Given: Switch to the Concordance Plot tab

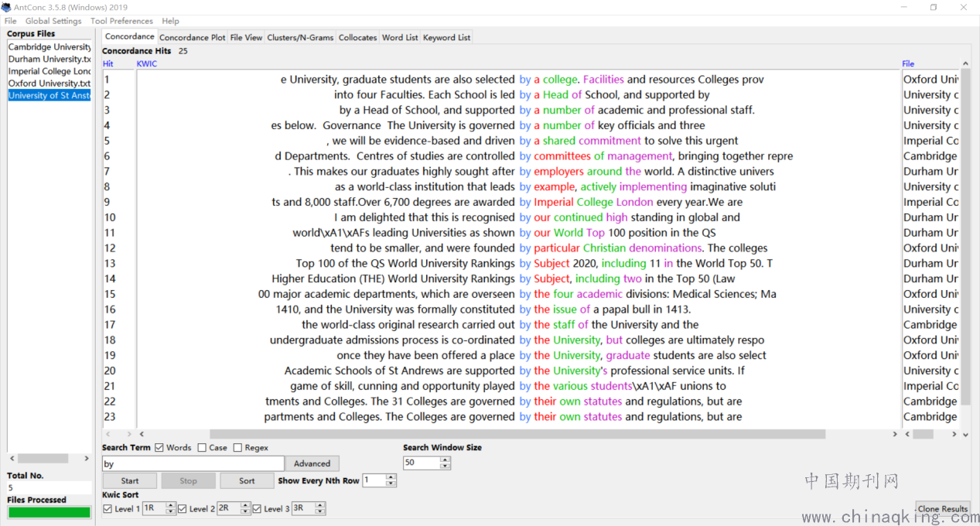Looking at the screenshot, I should coord(193,37).
